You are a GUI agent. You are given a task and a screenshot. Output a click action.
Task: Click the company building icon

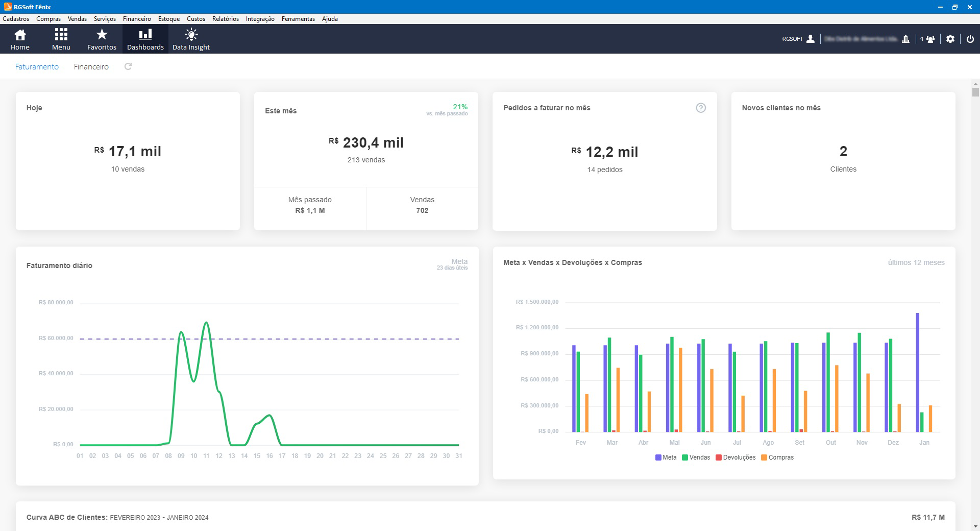(906, 39)
